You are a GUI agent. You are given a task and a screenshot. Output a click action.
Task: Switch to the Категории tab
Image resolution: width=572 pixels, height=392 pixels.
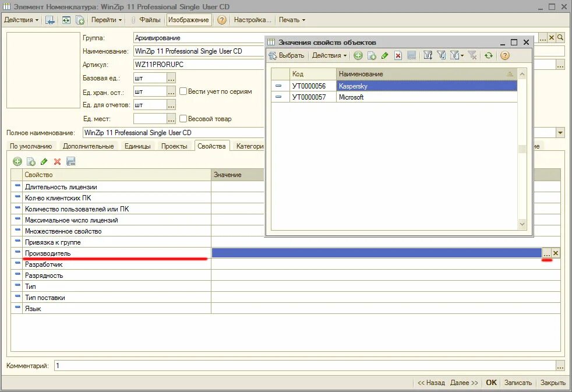click(x=249, y=146)
